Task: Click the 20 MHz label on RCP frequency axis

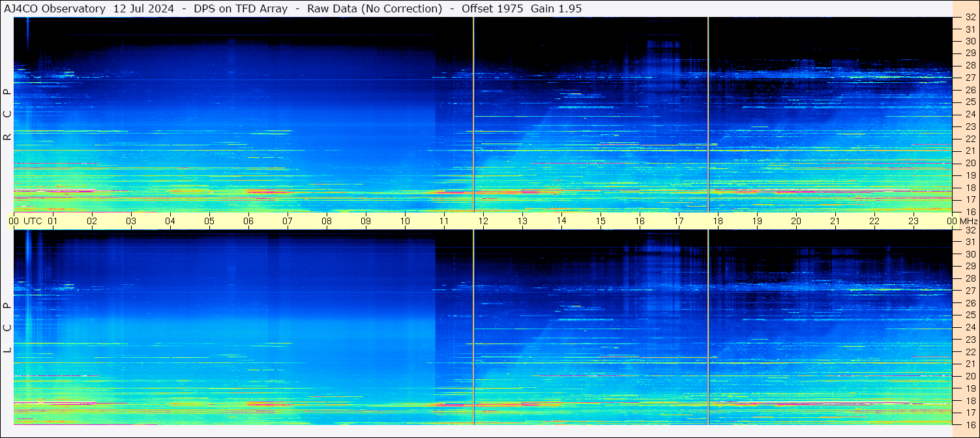Action: [970, 163]
